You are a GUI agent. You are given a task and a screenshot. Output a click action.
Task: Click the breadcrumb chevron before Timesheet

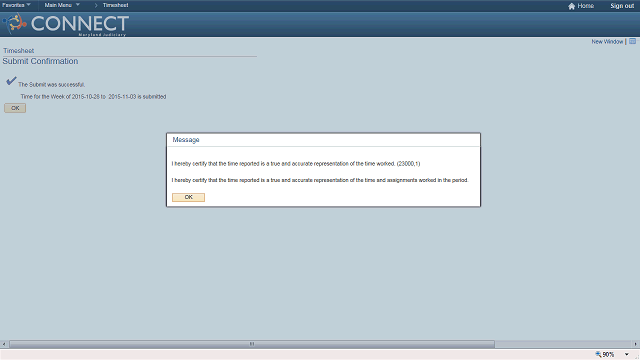[96, 5]
